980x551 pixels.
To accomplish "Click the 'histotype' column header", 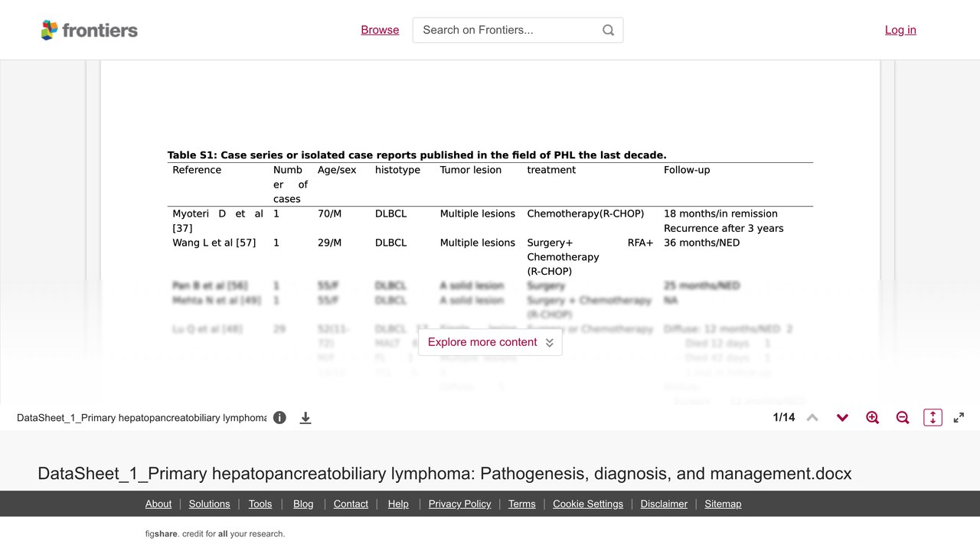I will (397, 170).
